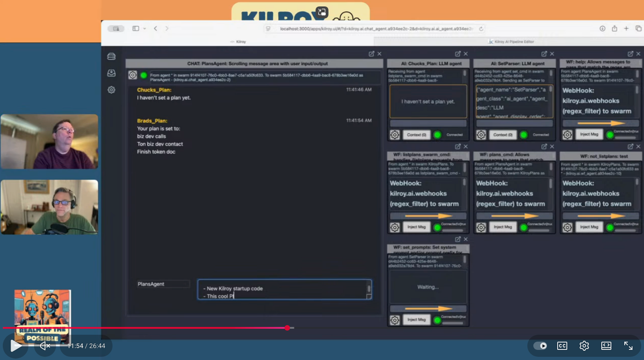
Task: Switch video to theater mode
Action: click(x=606, y=346)
